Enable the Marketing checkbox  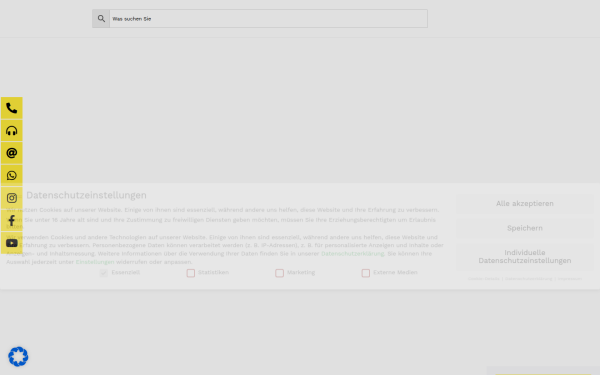[x=279, y=273]
